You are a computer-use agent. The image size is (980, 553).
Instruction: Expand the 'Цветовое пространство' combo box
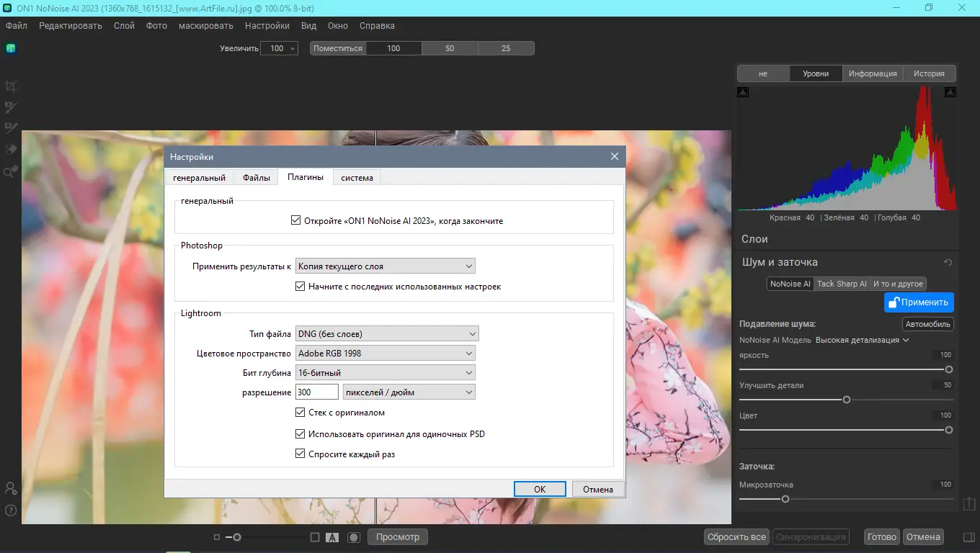point(386,353)
